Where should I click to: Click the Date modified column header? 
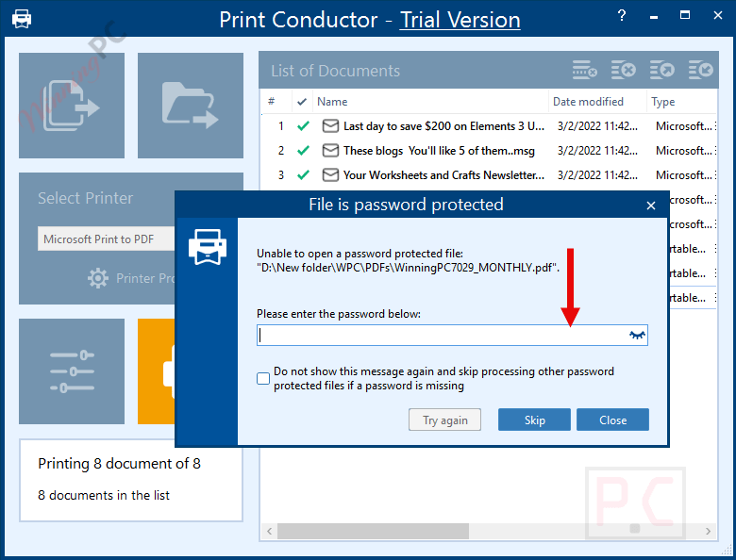point(597,101)
